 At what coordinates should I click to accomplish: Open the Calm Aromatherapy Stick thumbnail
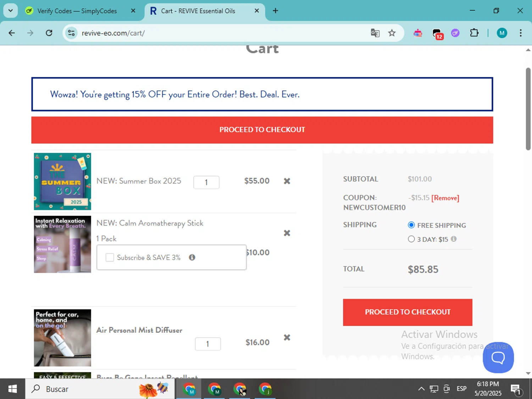click(62, 244)
